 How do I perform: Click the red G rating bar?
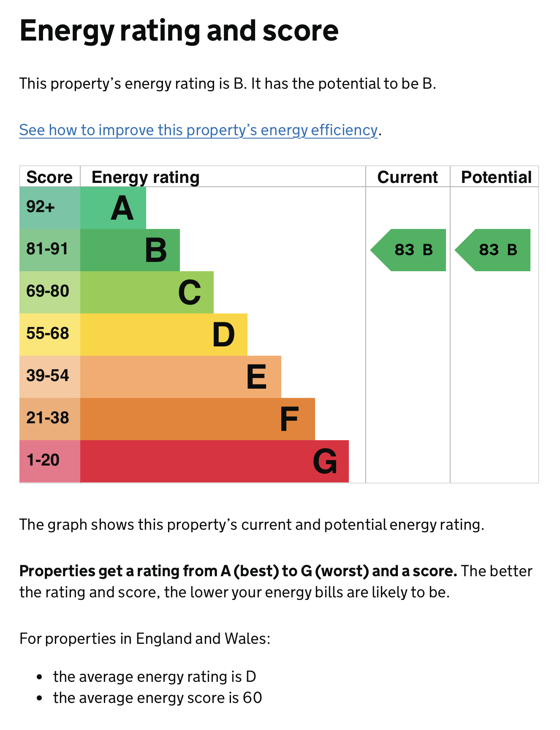tap(215, 461)
